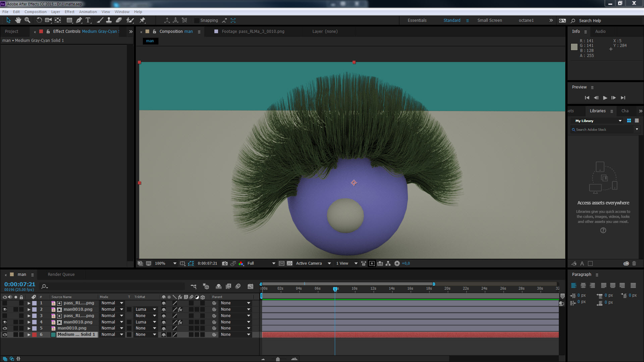Viewport: 644px width, 362px height.
Task: Expand layer 2 man0010.png properties
Action: (29, 309)
